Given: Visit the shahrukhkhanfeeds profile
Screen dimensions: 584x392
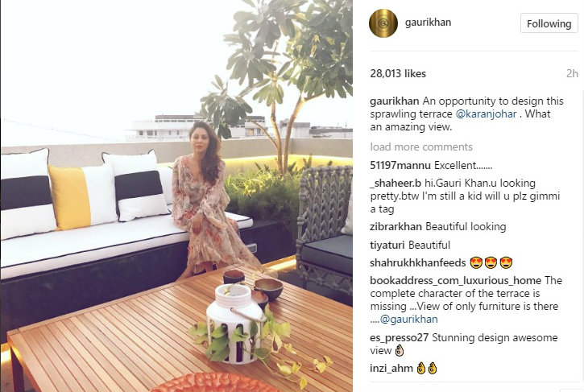Looking at the screenshot, I should click(x=417, y=263).
